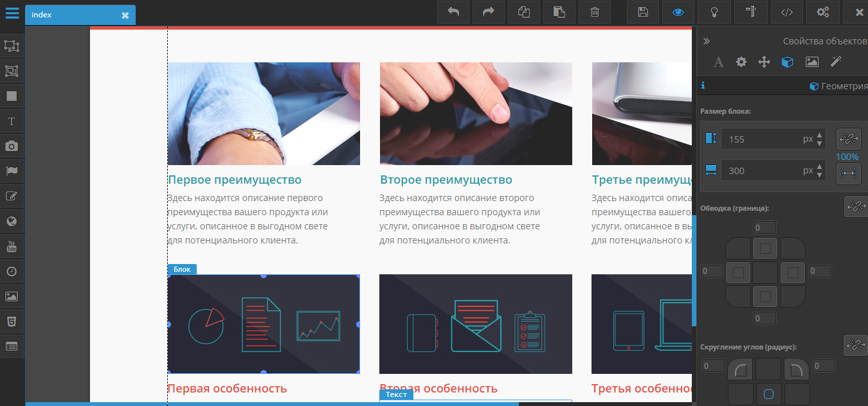Open the hamburger main menu
This screenshot has width=868, height=406.
(x=12, y=13)
